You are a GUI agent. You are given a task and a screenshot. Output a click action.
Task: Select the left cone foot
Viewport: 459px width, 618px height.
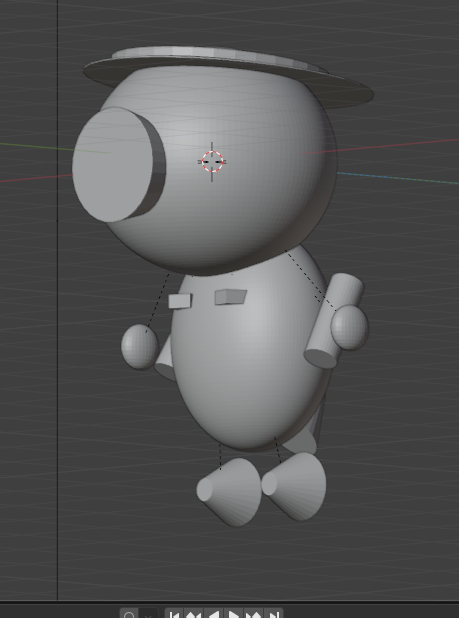(x=230, y=491)
